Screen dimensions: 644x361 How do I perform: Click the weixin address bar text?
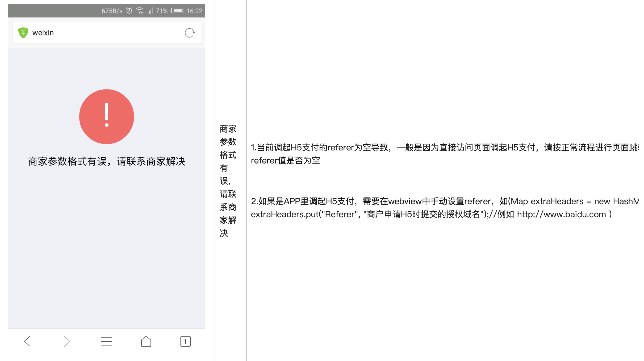pyautogui.click(x=43, y=33)
